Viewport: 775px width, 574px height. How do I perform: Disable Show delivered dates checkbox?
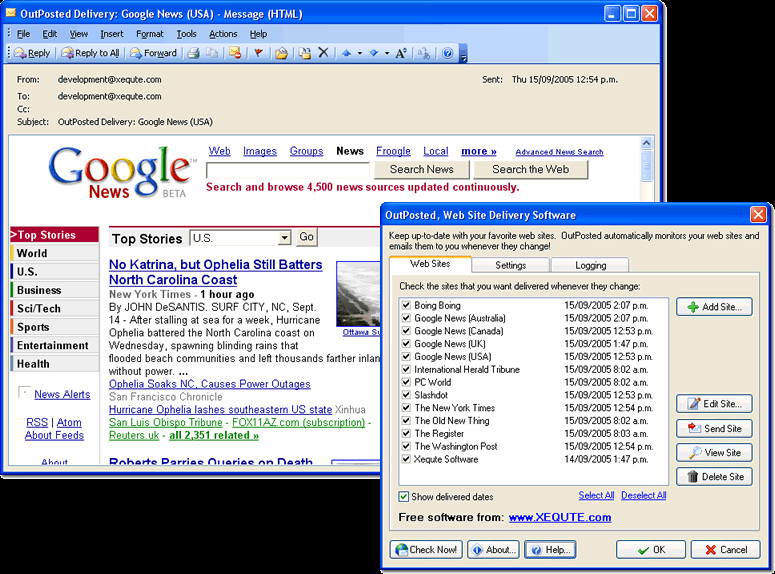tap(404, 496)
